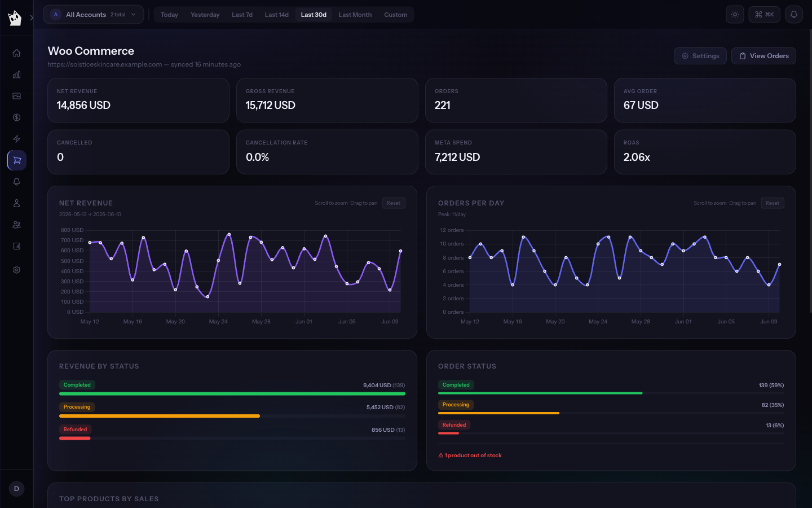812x508 pixels.
Task: Click the Cancelled 0 card
Action: [x=138, y=152]
